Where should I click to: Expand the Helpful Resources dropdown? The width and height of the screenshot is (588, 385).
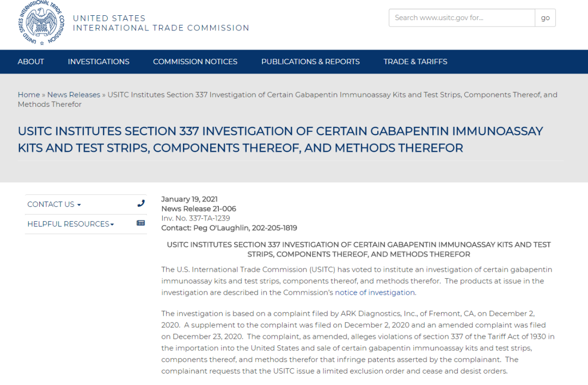(x=71, y=224)
